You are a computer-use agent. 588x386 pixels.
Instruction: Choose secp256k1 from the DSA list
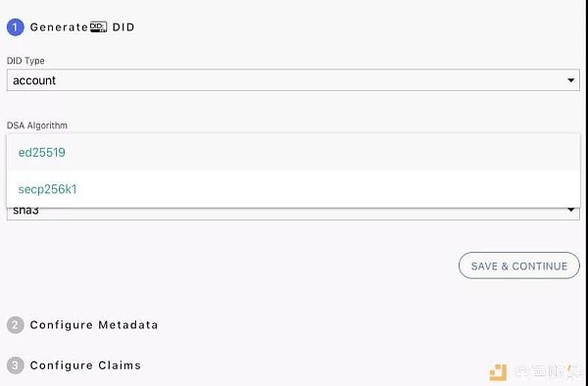tap(293, 189)
